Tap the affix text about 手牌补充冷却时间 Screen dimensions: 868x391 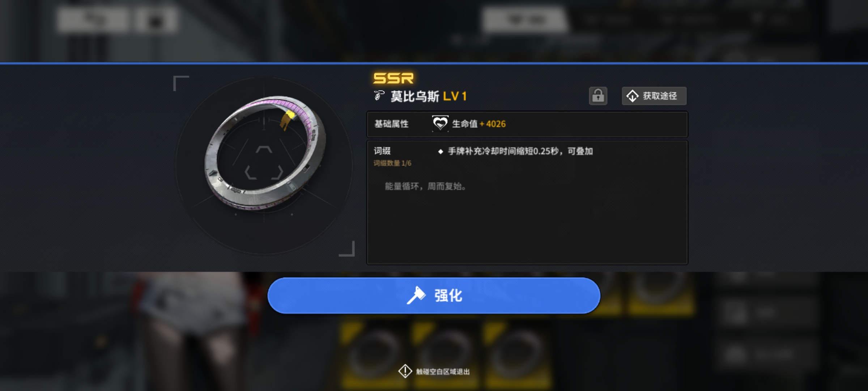pos(520,151)
